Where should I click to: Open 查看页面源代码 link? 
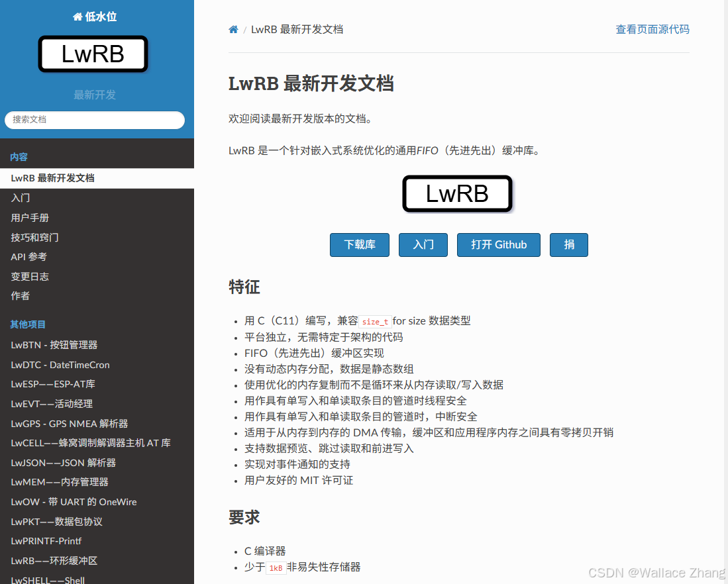click(x=652, y=29)
